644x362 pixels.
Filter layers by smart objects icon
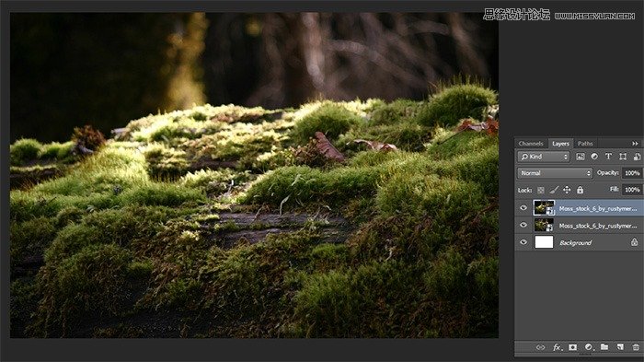[637, 157]
